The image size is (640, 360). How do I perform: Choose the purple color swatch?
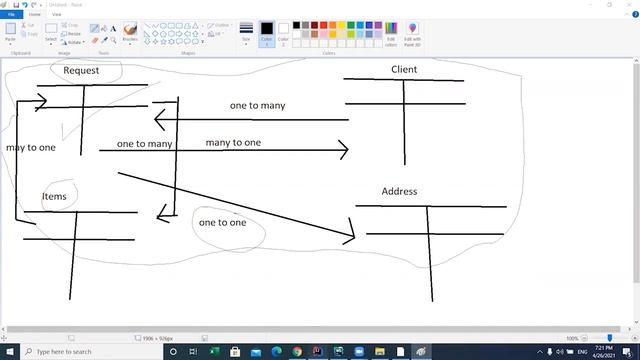point(378,25)
